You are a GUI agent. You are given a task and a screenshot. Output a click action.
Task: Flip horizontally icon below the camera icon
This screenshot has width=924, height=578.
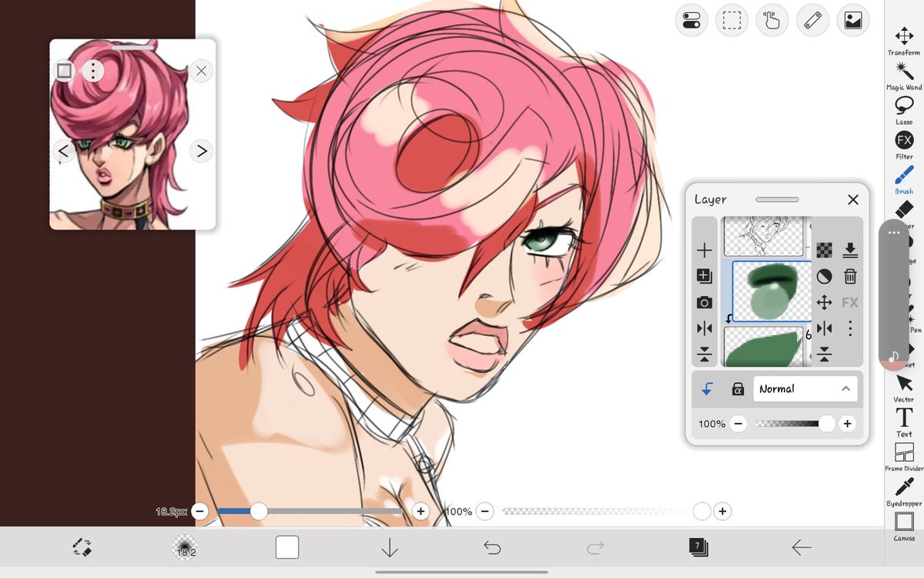(705, 329)
